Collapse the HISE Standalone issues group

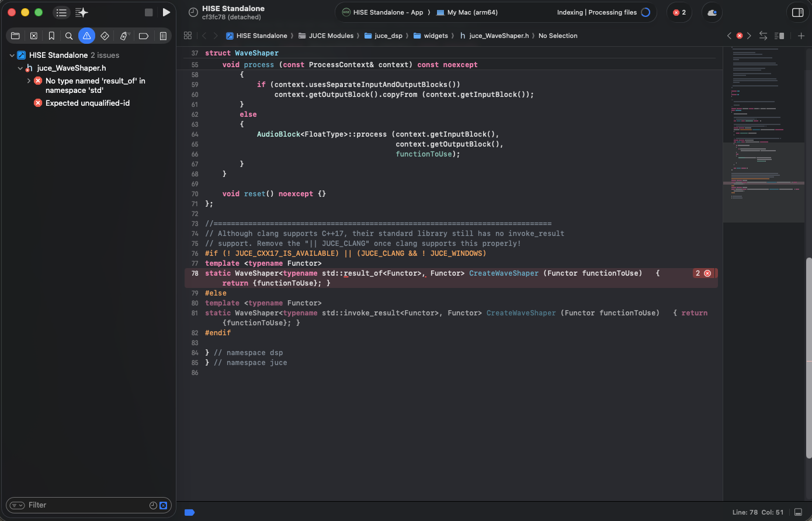pyautogui.click(x=12, y=55)
